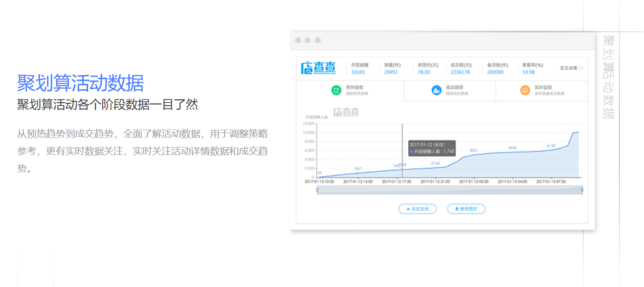644x287 pixels.
Task: Collapse data with the 收起数据 button
Action: (417, 209)
